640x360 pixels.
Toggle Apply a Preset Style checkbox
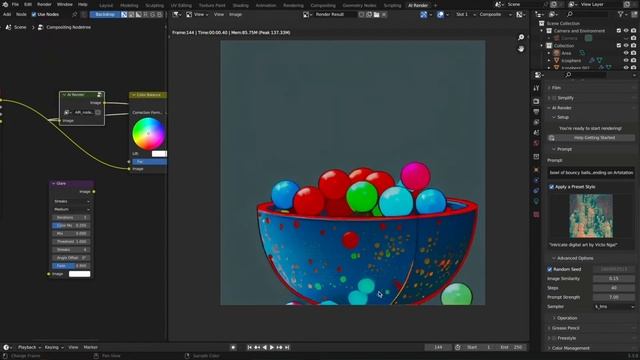551,187
